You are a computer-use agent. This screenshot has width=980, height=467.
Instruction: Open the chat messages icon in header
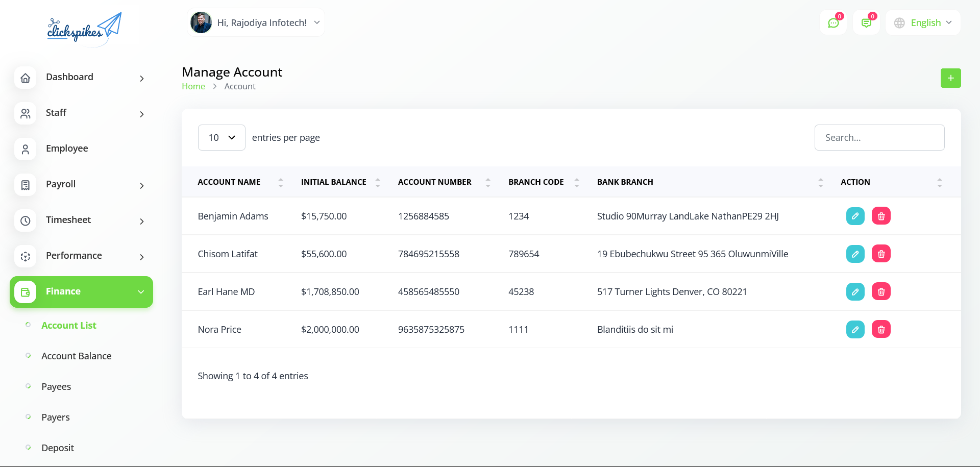coord(833,23)
